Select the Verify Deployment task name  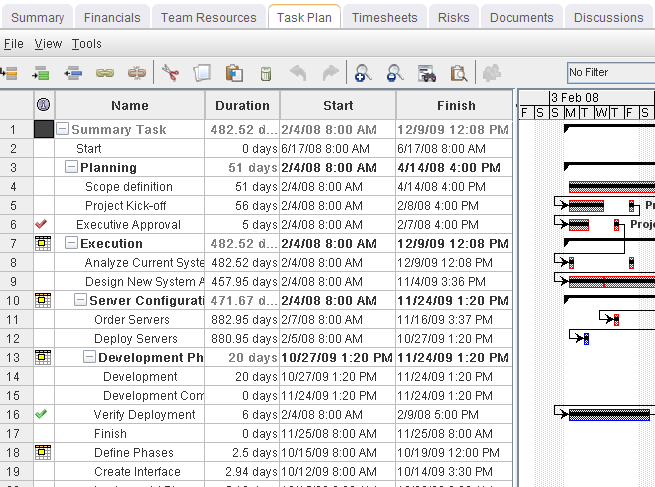point(145,414)
